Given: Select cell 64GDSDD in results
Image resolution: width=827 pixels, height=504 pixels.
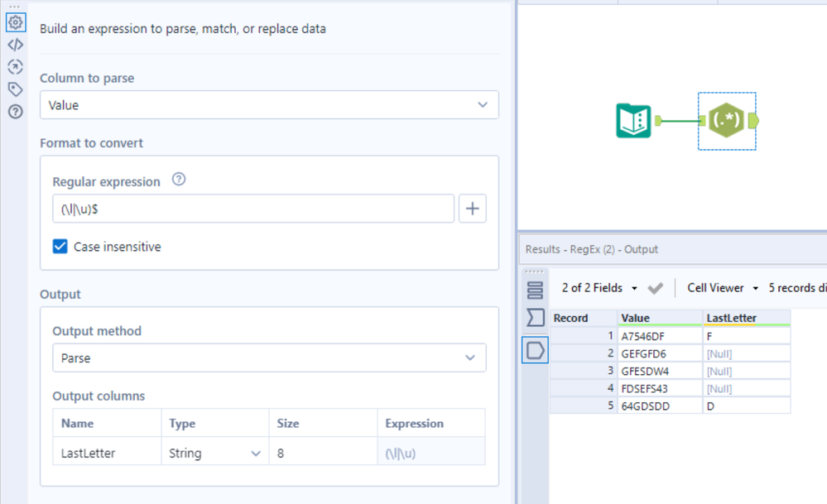Looking at the screenshot, I should pos(660,406).
